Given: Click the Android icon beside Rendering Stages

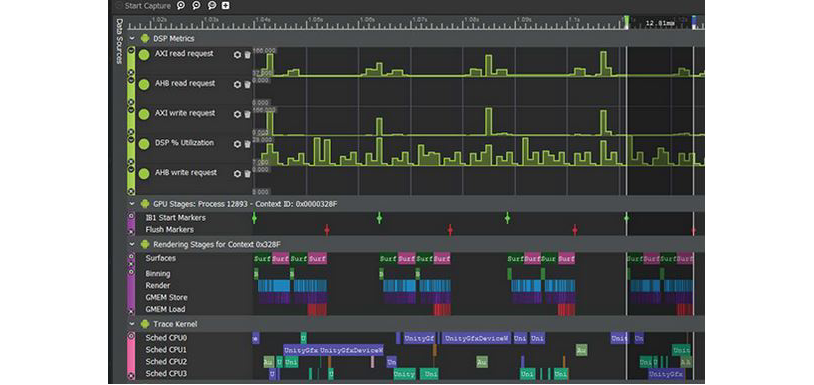Looking at the screenshot, I should (145, 244).
